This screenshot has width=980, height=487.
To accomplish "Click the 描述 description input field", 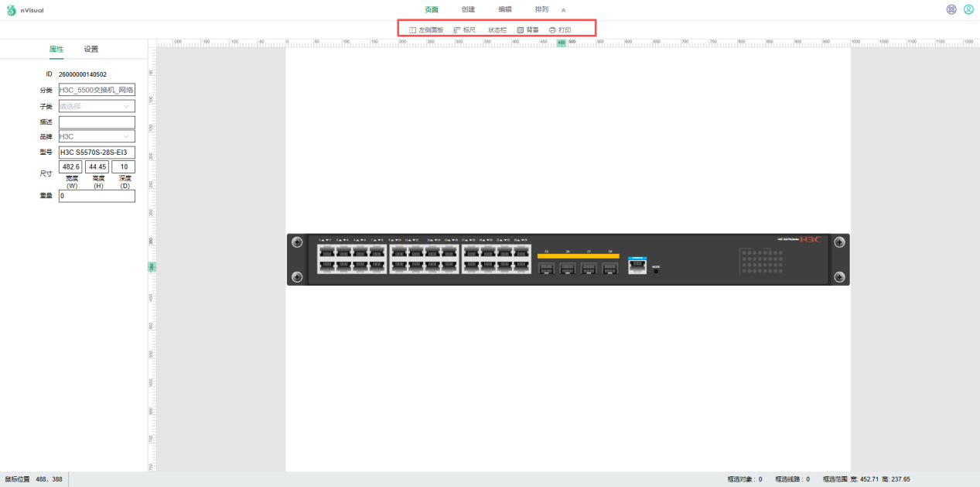I will click(x=97, y=122).
